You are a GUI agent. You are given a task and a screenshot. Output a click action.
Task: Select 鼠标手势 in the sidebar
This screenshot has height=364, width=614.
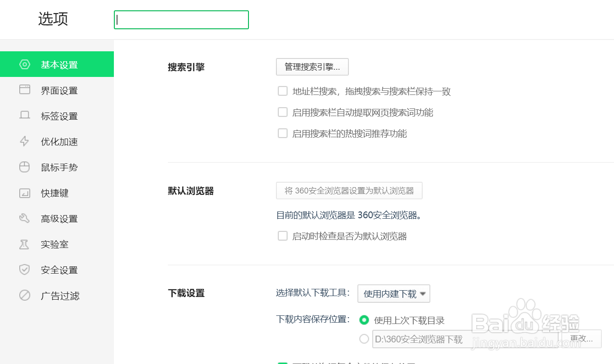pyautogui.click(x=57, y=167)
